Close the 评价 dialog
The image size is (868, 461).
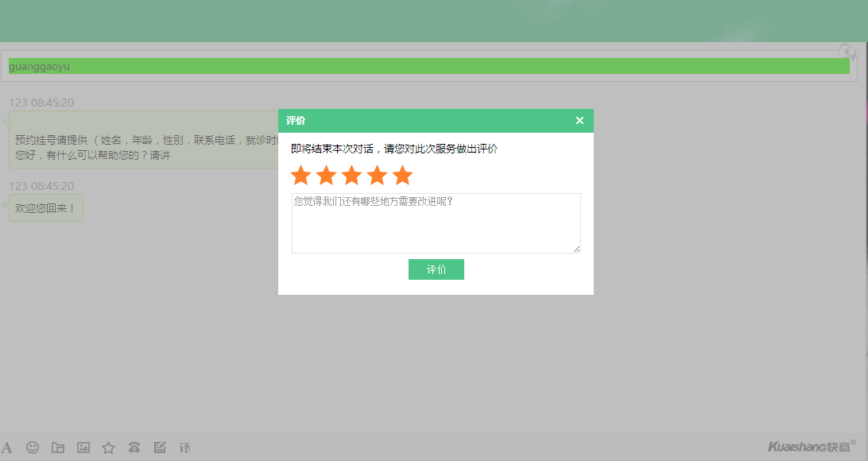click(x=579, y=121)
